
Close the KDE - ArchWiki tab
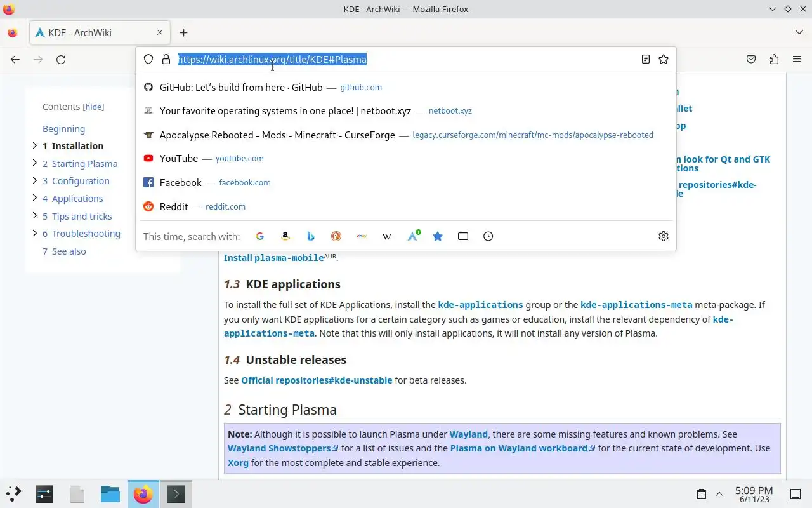coord(160,33)
